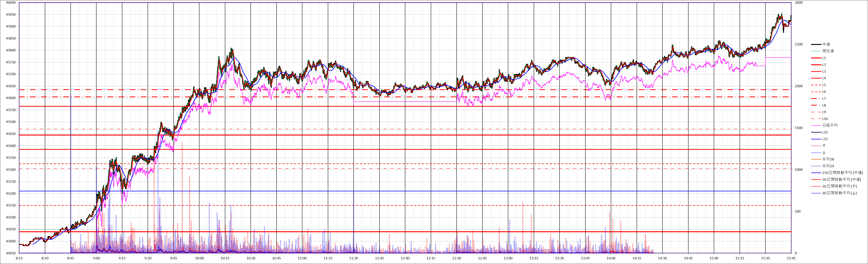Click the 30区間移動平均 (↓) legend entry
The height and width of the screenshot is (264, 868).
coord(839,193)
